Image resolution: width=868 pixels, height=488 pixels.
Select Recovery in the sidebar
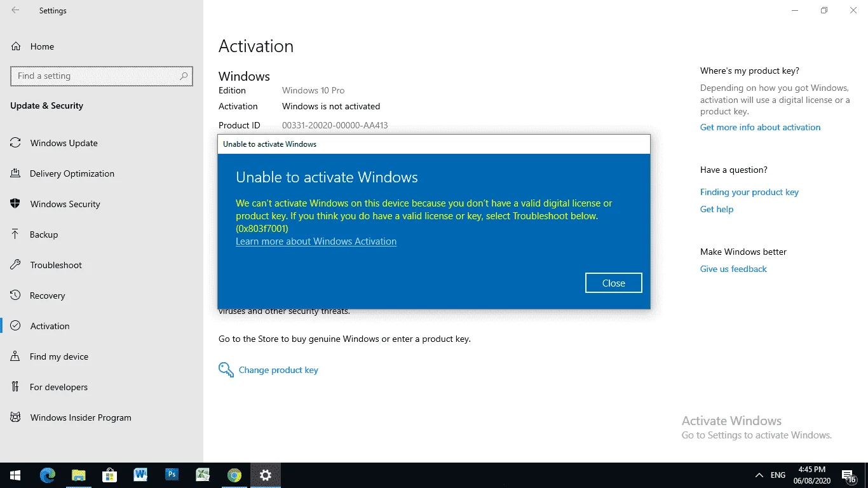pyautogui.click(x=38, y=295)
